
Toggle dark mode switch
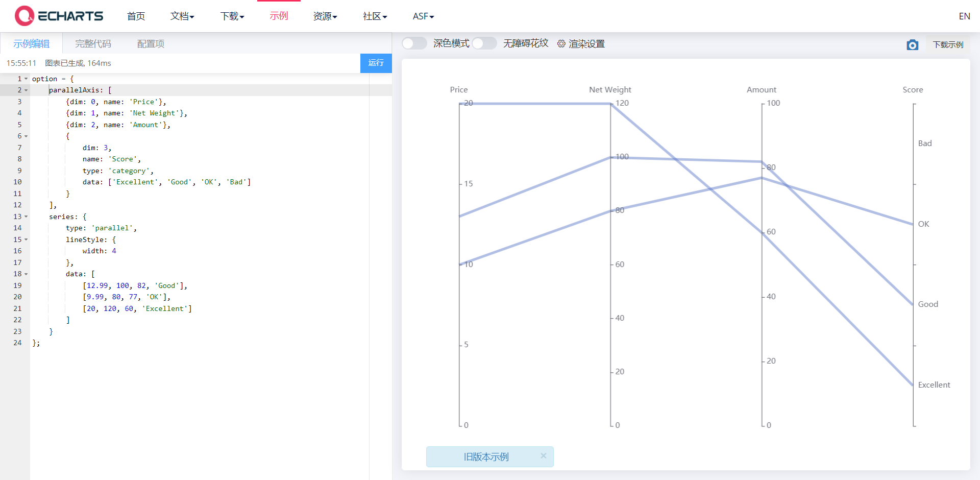click(x=414, y=43)
